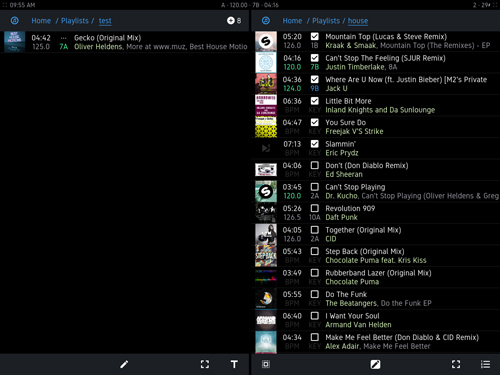Tap the grip icon beside the 09:55 AM clock
This screenshot has height=375, width=500.
[x=5, y=5]
